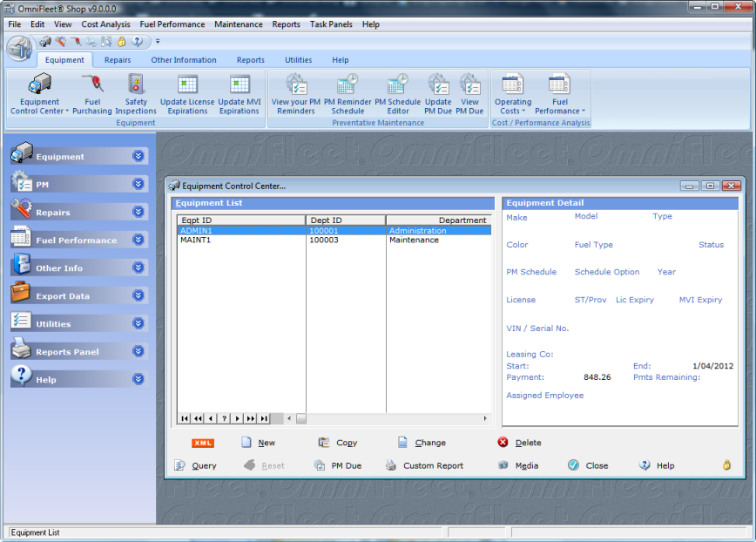This screenshot has width=756, height=542.
Task: Click the wrench icon in quick access toolbar
Action: 60,42
